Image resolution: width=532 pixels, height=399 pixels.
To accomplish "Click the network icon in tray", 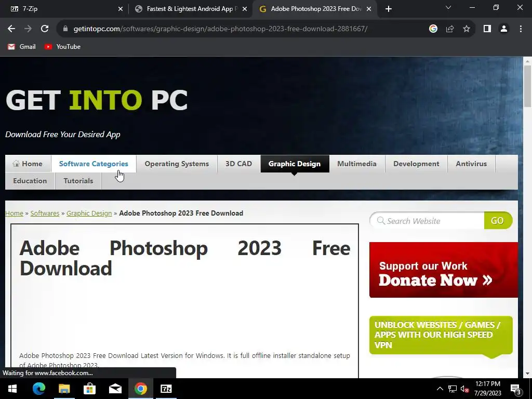I will tap(453, 389).
